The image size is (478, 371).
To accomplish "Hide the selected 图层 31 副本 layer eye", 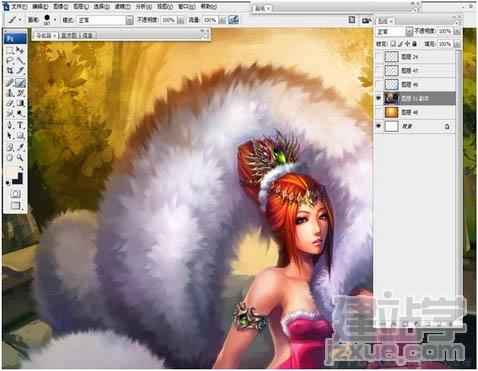I will point(378,98).
